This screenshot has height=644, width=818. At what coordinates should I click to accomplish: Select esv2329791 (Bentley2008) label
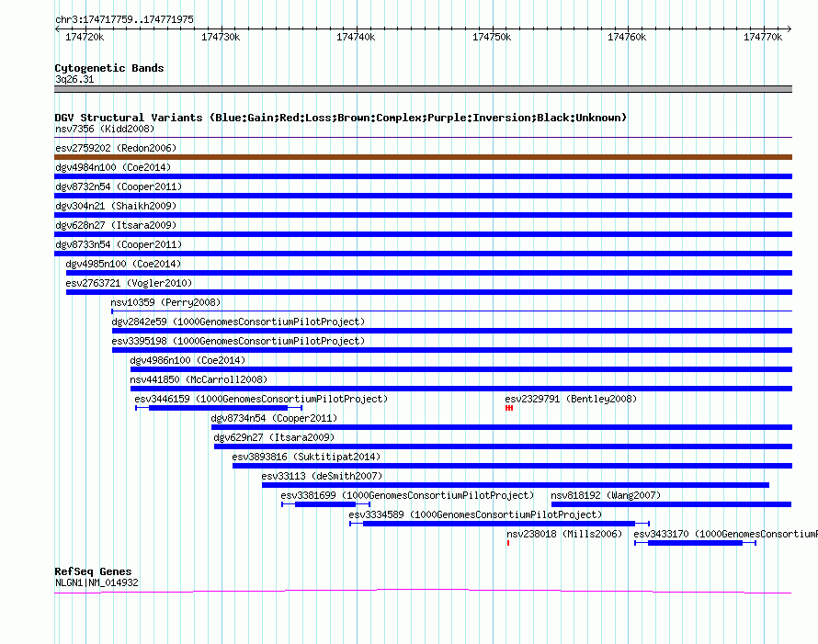[x=571, y=399]
